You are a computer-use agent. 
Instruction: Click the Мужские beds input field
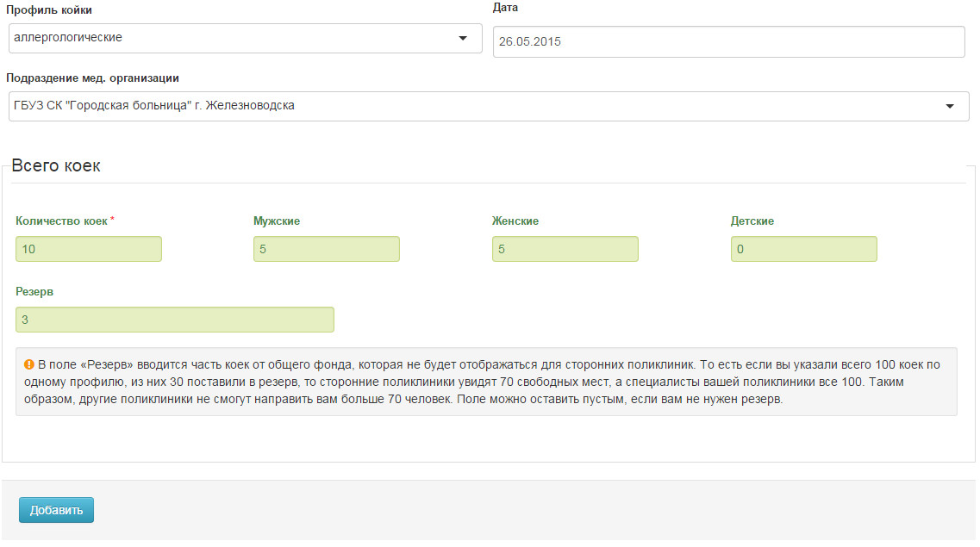(x=327, y=249)
